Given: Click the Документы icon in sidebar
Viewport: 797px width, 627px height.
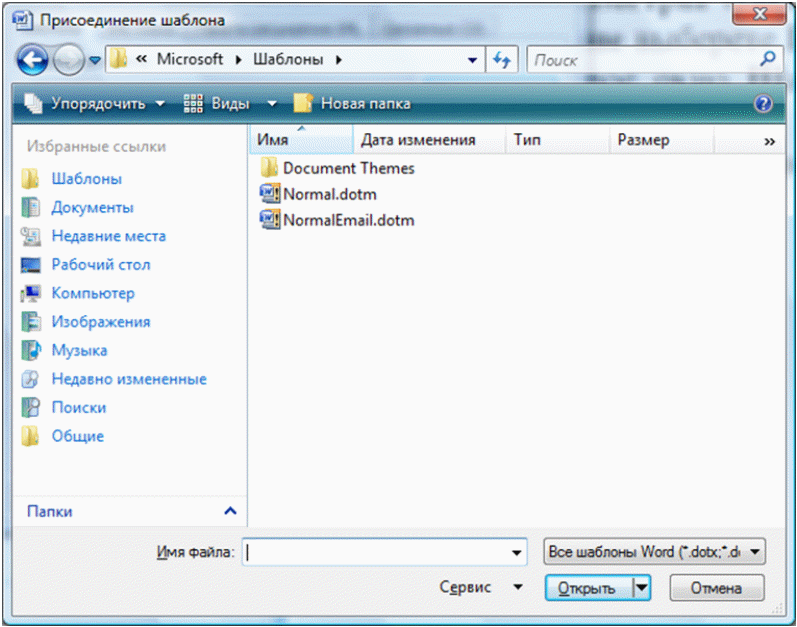Looking at the screenshot, I should (30, 207).
